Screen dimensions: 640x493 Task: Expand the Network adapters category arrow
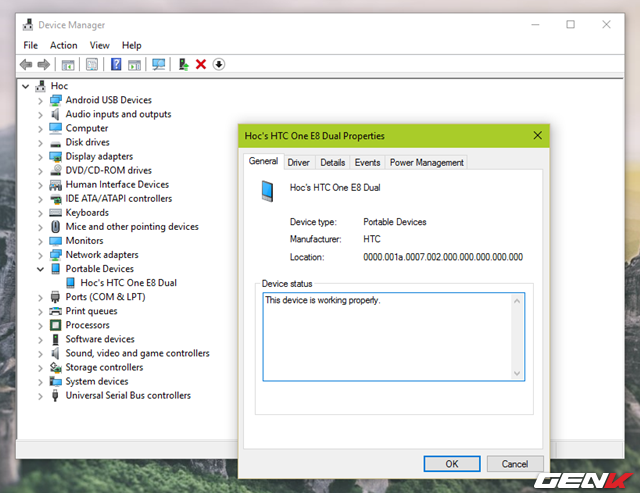40,255
